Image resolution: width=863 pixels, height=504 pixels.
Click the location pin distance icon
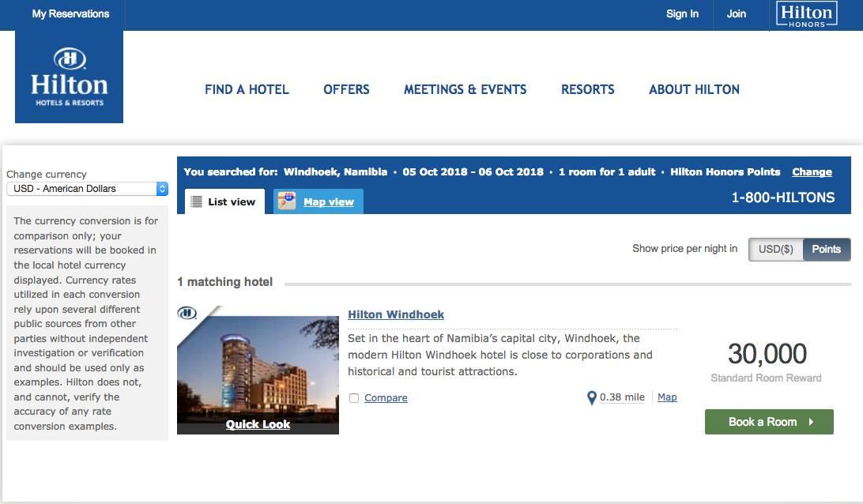(592, 398)
